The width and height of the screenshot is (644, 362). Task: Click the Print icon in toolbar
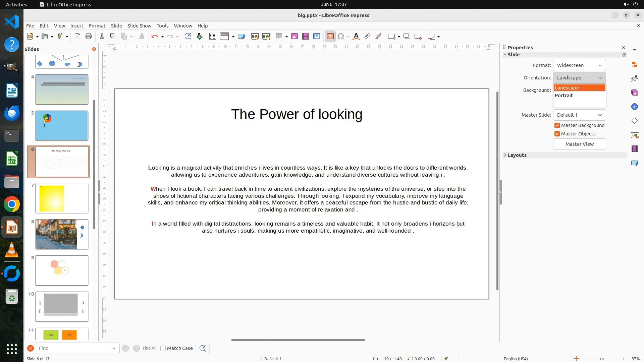(x=89, y=37)
